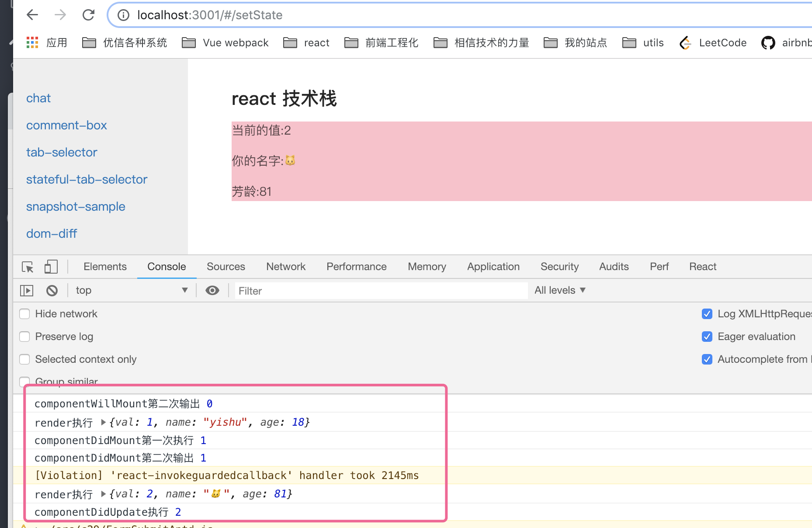
Task: Switch to the Console tab
Action: (x=167, y=267)
